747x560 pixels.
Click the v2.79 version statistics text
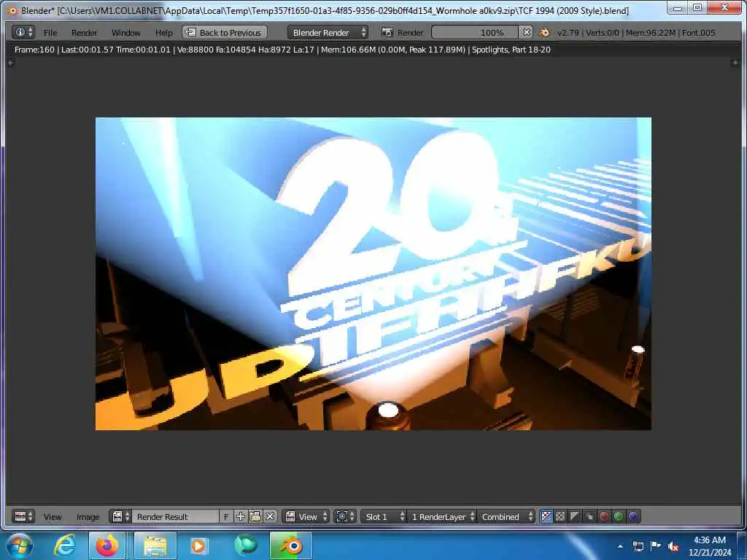point(636,33)
